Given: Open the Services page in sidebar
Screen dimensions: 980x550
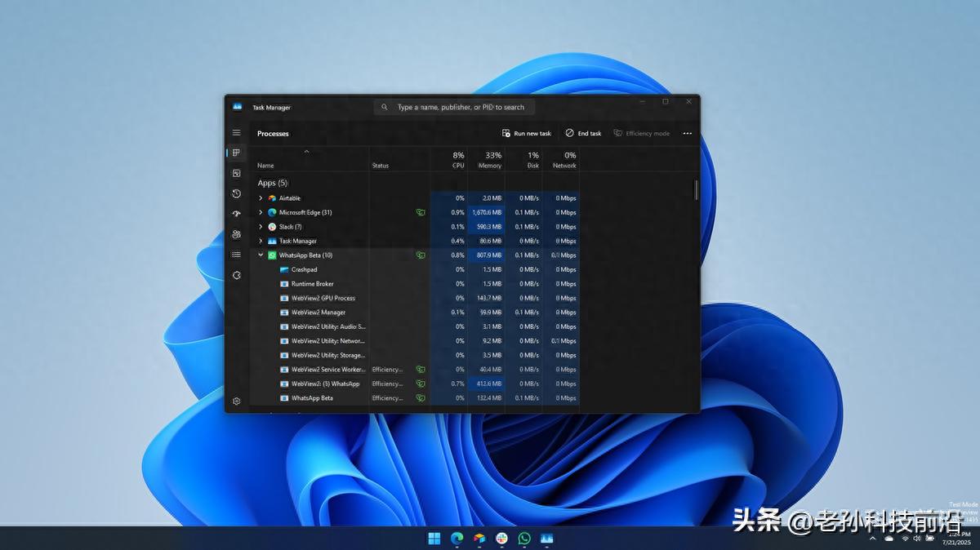Looking at the screenshot, I should (236, 275).
